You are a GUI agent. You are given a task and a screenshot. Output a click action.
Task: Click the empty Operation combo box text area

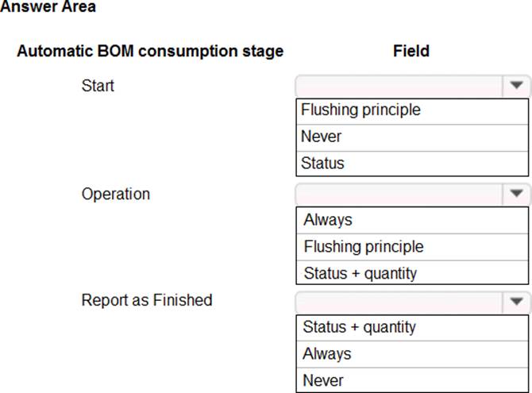tap(398, 194)
